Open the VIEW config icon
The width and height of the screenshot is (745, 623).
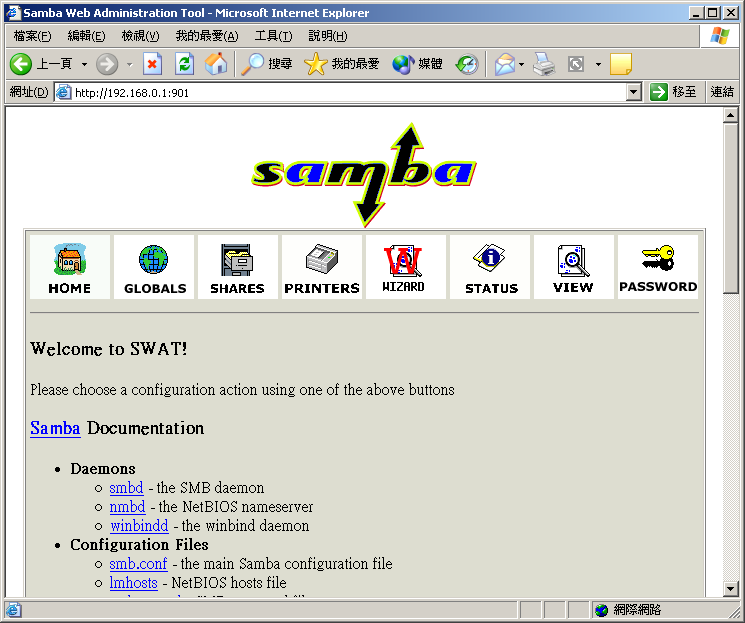pos(573,267)
